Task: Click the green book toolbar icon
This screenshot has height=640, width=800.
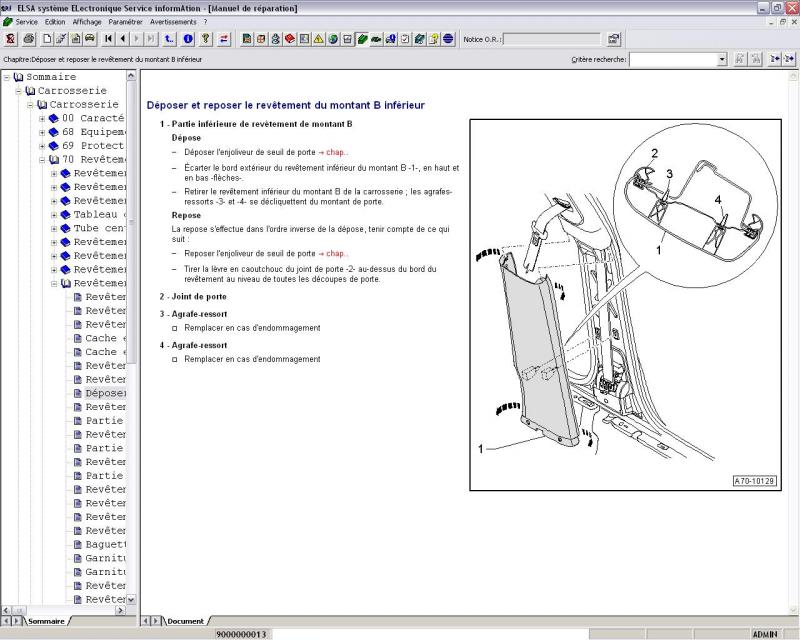Action: pos(362,39)
